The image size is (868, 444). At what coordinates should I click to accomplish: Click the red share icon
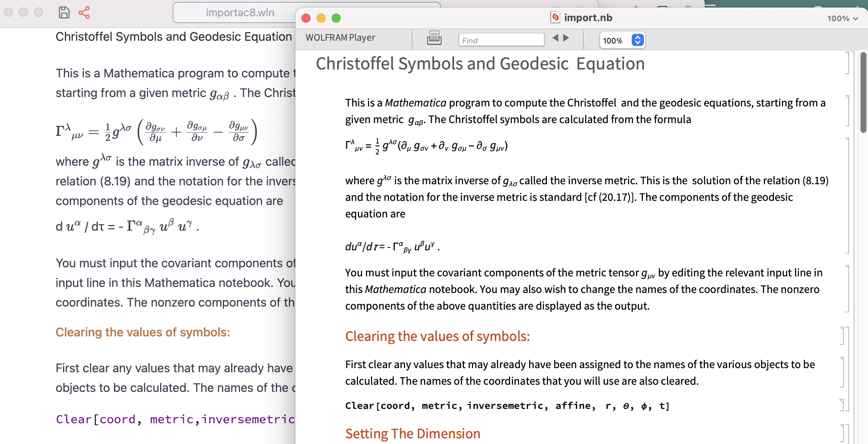84,12
